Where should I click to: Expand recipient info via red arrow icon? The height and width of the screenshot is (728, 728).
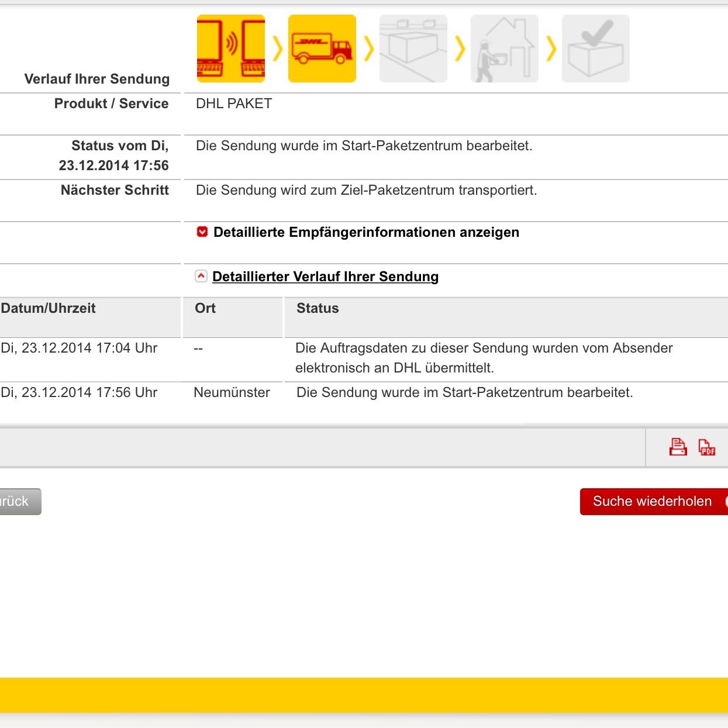[202, 232]
